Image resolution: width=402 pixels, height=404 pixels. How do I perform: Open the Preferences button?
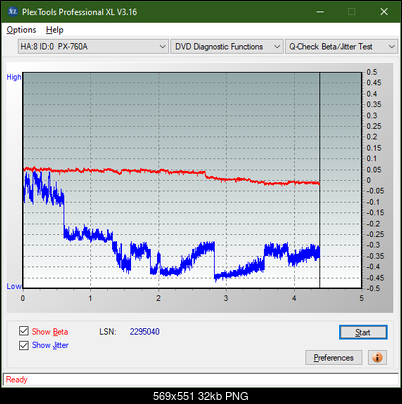tap(333, 358)
